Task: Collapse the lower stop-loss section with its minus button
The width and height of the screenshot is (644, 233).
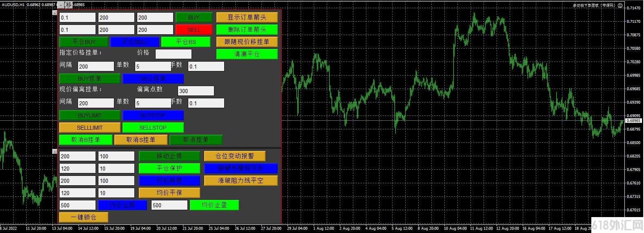Action: pos(55,151)
